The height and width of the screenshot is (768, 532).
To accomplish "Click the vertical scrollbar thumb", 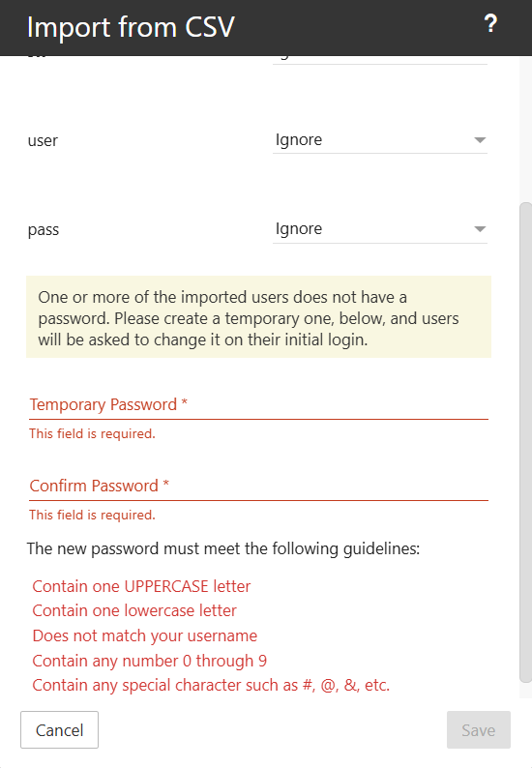I will [x=525, y=442].
